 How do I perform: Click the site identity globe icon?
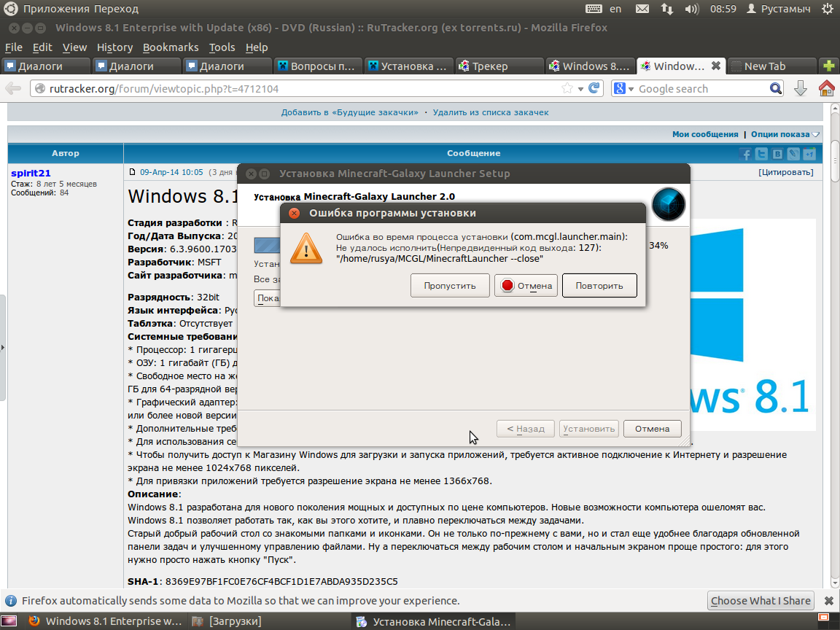tap(39, 88)
